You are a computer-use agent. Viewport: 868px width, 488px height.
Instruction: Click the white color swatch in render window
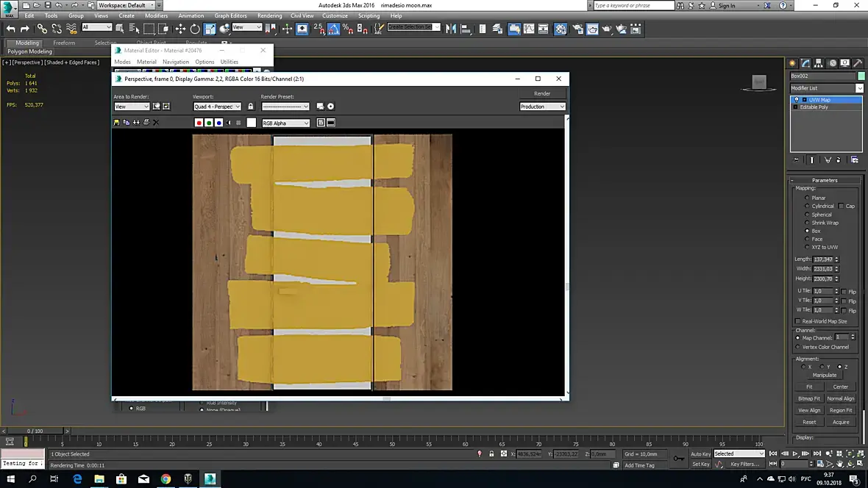[252, 123]
